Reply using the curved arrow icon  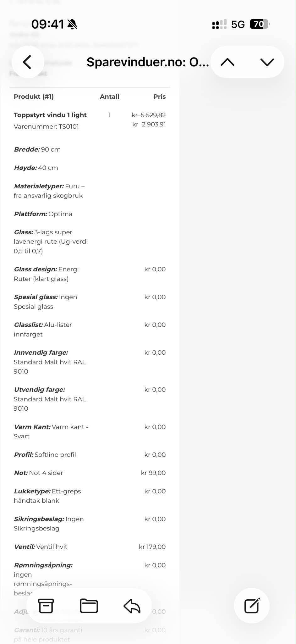(x=132, y=606)
